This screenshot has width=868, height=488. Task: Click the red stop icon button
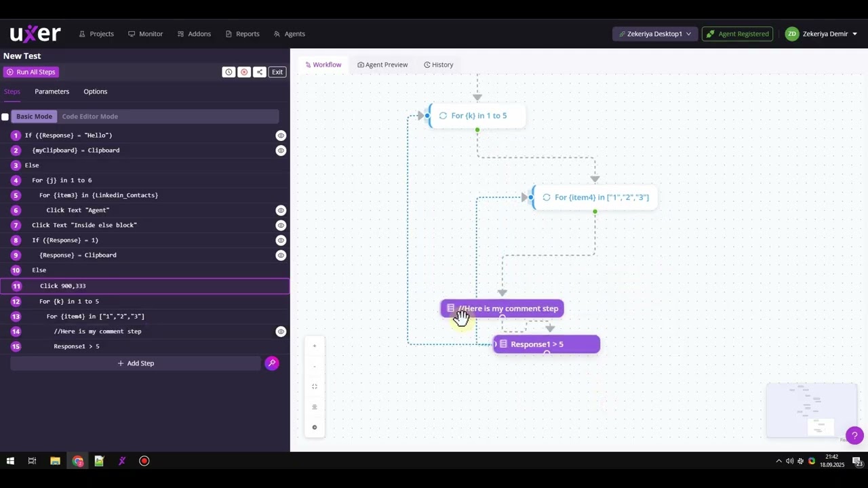pos(244,72)
